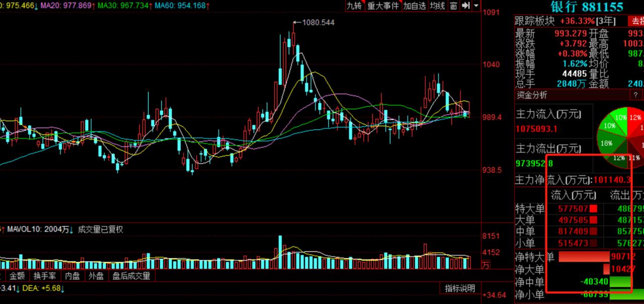Click the 8151 volume axis label
644x304 pixels.
tap(491, 236)
